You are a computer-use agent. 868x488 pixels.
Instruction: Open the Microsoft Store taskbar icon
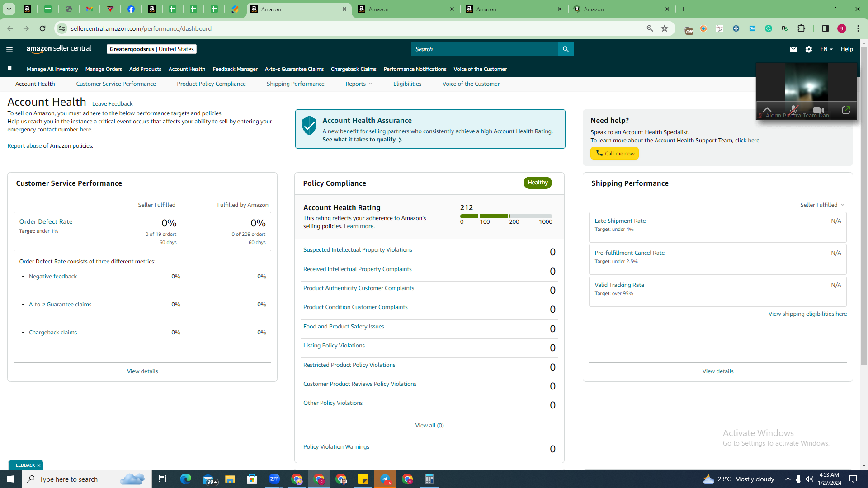click(x=252, y=479)
